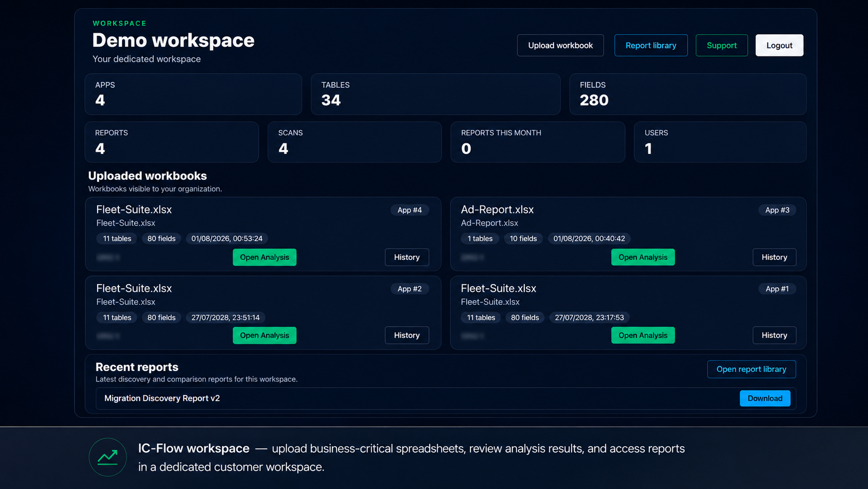
Task: Click the REPORTS THIS MONTH card
Action: coord(538,142)
